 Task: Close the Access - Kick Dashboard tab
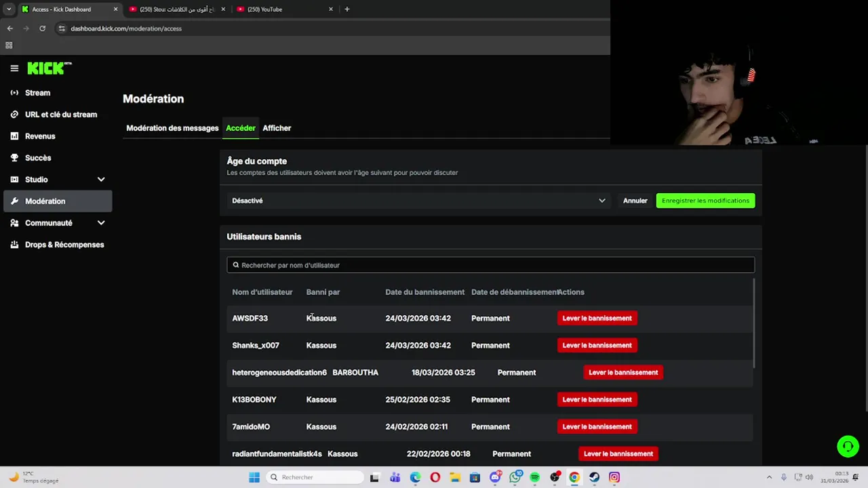tap(115, 9)
